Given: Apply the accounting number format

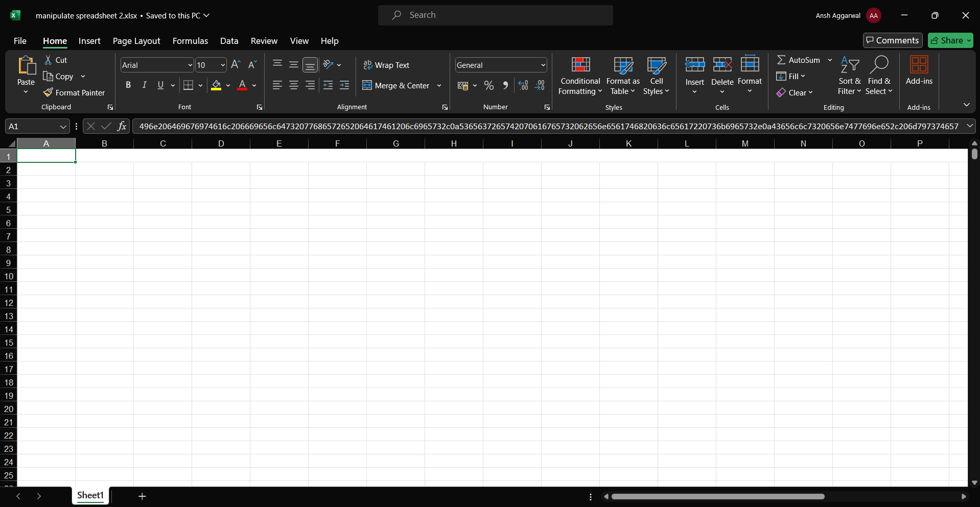Looking at the screenshot, I should (463, 86).
